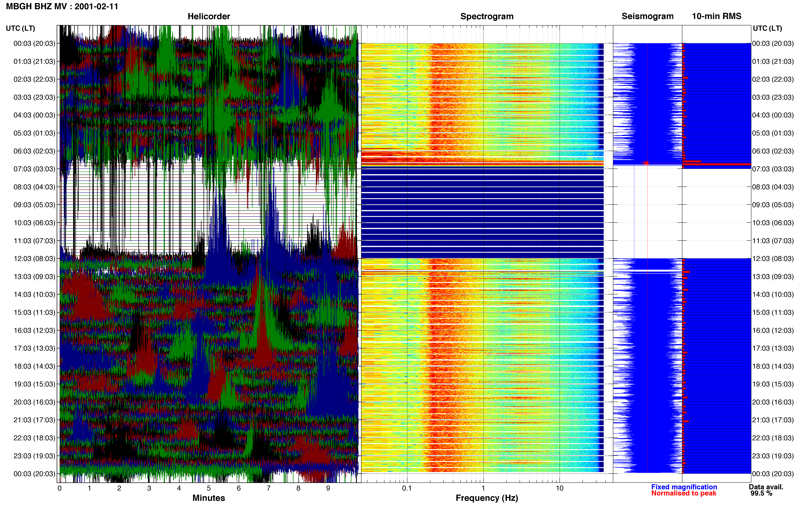Viewport: 812px width, 508px height.
Task: Click the 0.1 frequency tick label
Action: click(x=407, y=488)
